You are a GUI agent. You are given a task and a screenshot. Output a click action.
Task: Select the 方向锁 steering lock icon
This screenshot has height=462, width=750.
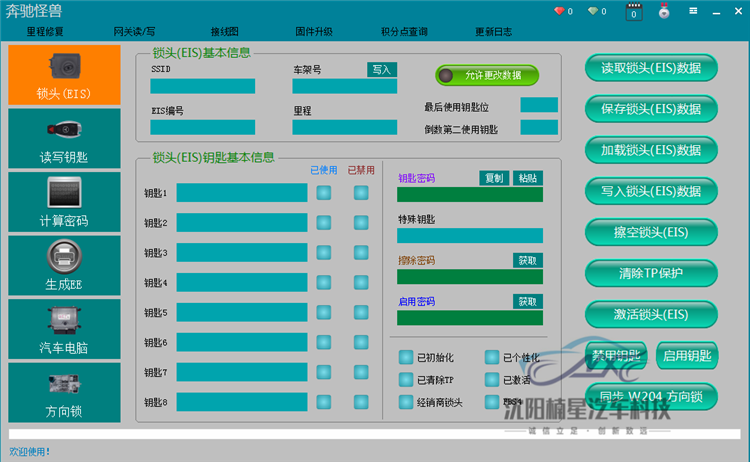pyautogui.click(x=64, y=392)
